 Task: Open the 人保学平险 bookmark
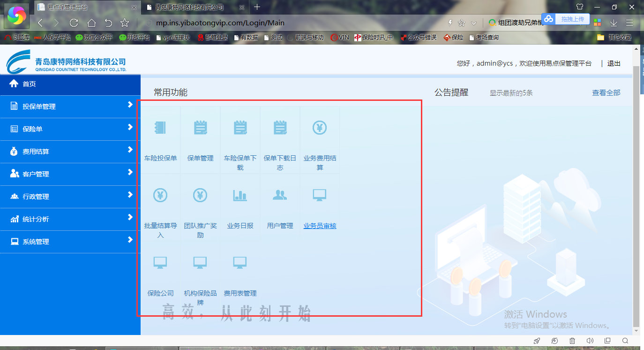point(52,38)
